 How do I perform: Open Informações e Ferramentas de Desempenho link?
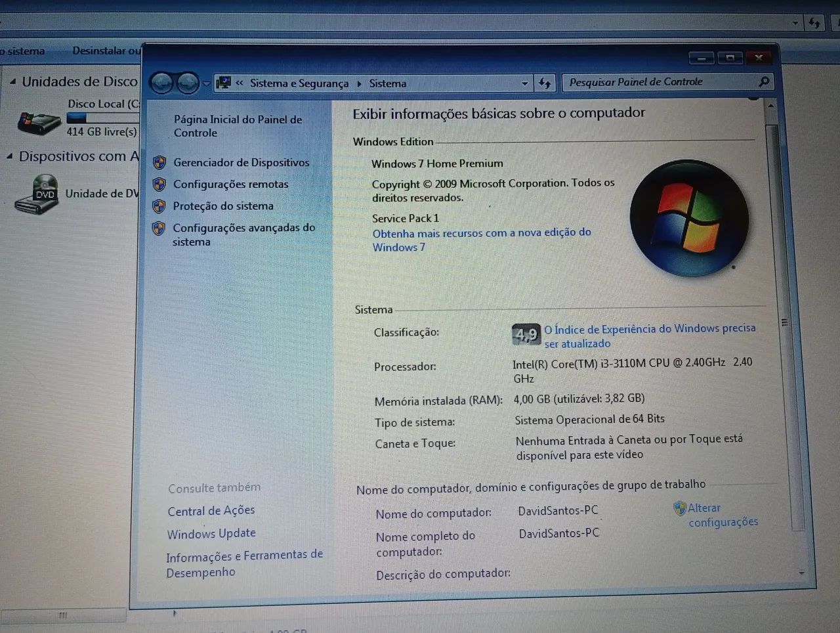pos(245,564)
